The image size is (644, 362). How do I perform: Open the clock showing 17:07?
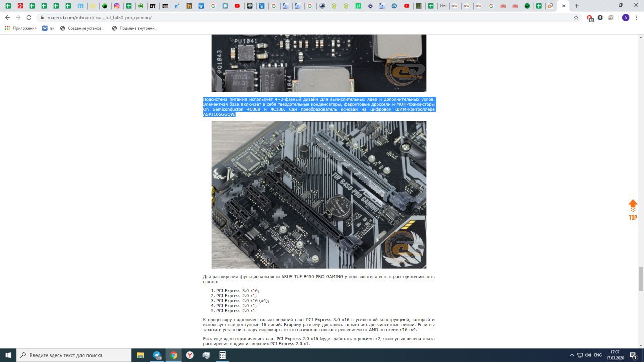[615, 355]
